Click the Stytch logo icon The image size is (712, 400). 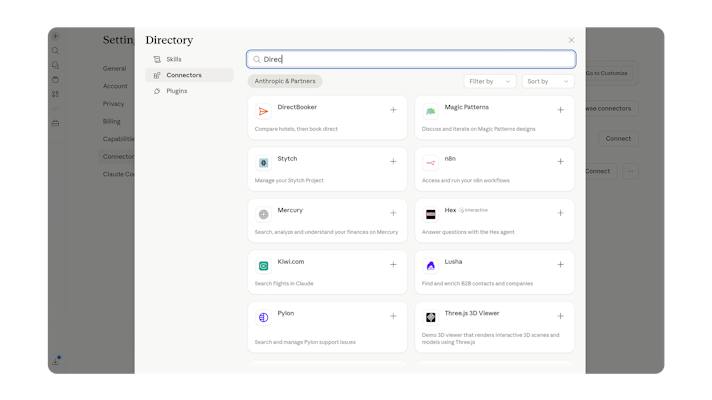click(263, 163)
